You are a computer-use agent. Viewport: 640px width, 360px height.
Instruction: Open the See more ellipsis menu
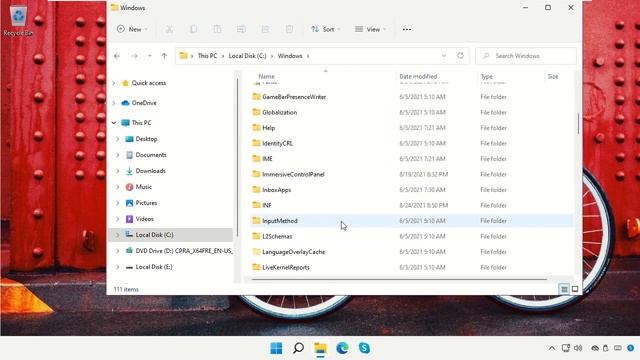coord(407,29)
